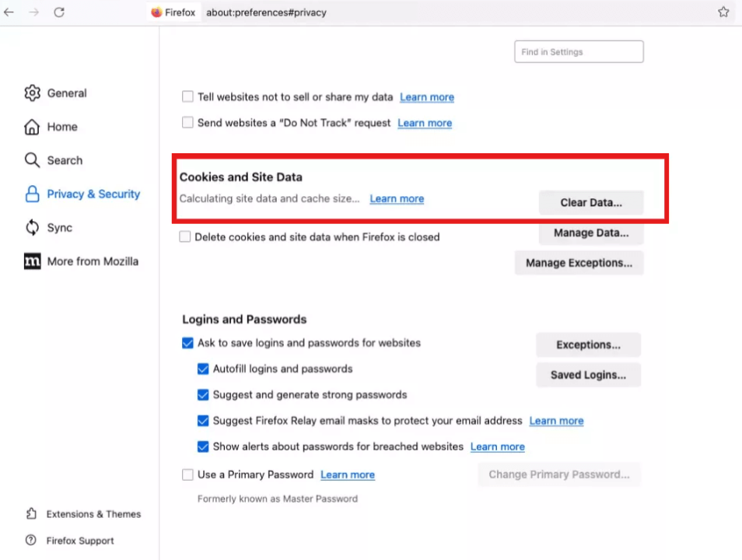Click the Sync arrows icon

tap(32, 227)
